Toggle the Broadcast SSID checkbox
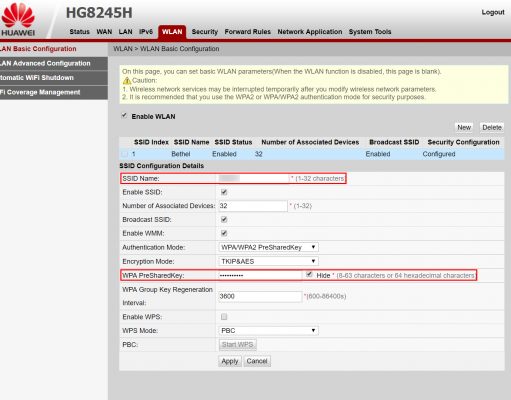Image resolution: width=511 pixels, height=400 pixels. point(224,219)
